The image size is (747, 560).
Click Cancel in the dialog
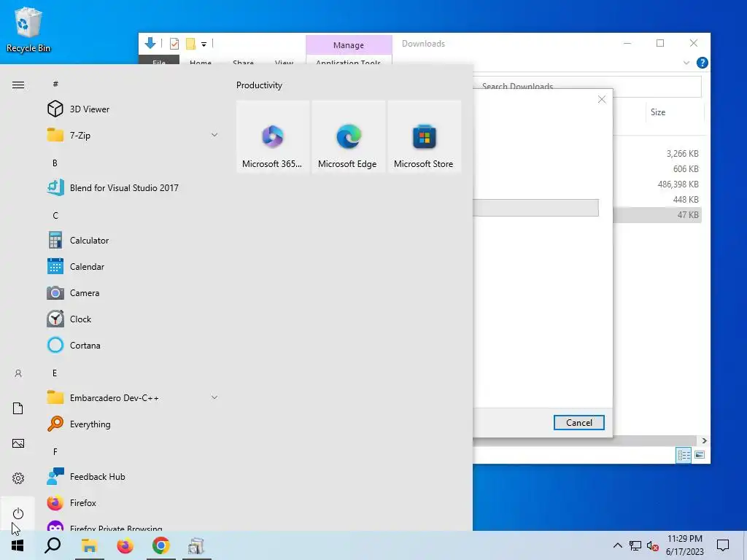[x=578, y=422]
